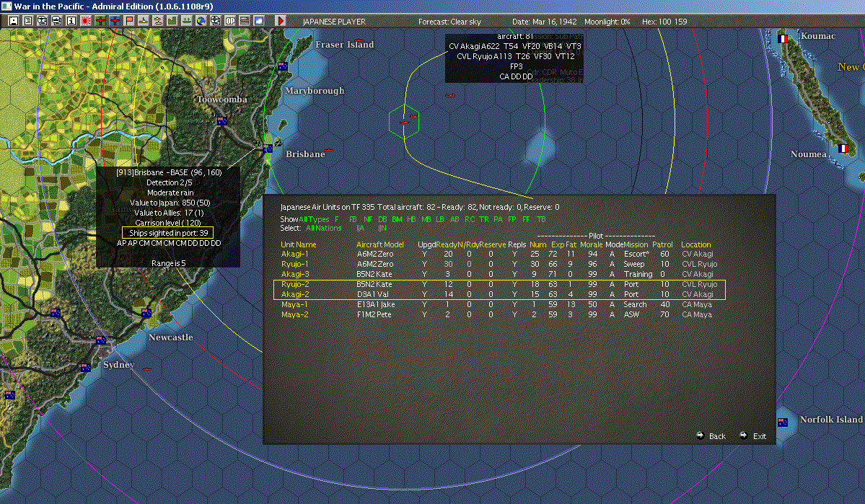The height and width of the screenshot is (504, 865).
Task: Select the red ship marker east of Brisbane
Action: click(329, 149)
